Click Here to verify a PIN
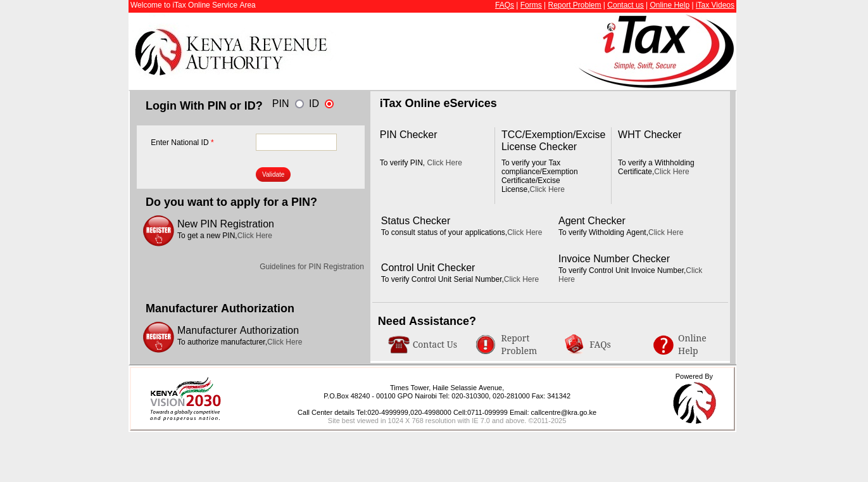Viewport: 868px width, 482px height. pyautogui.click(x=444, y=163)
